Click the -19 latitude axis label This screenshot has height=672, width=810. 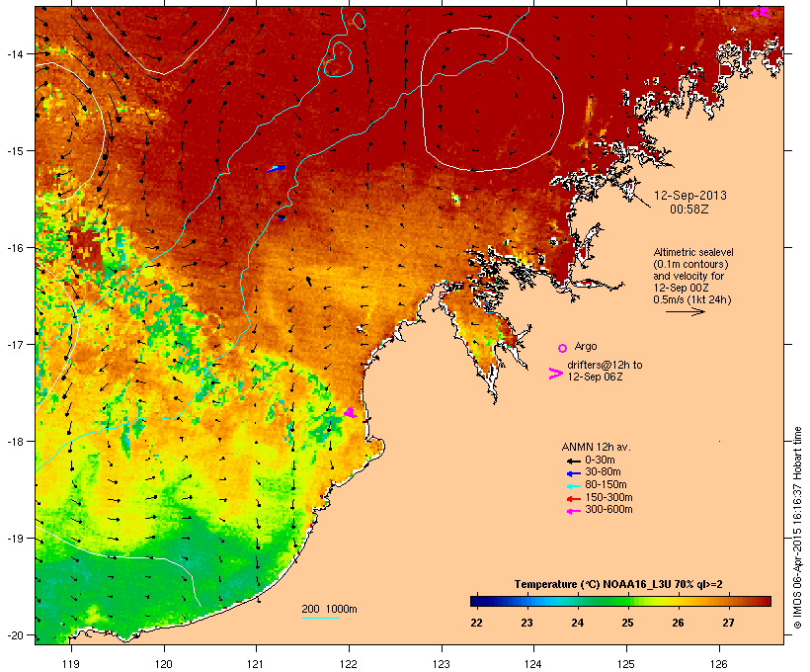[14, 539]
